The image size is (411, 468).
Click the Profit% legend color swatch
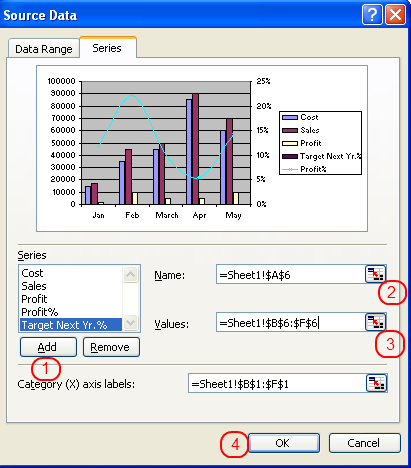[x=290, y=169]
